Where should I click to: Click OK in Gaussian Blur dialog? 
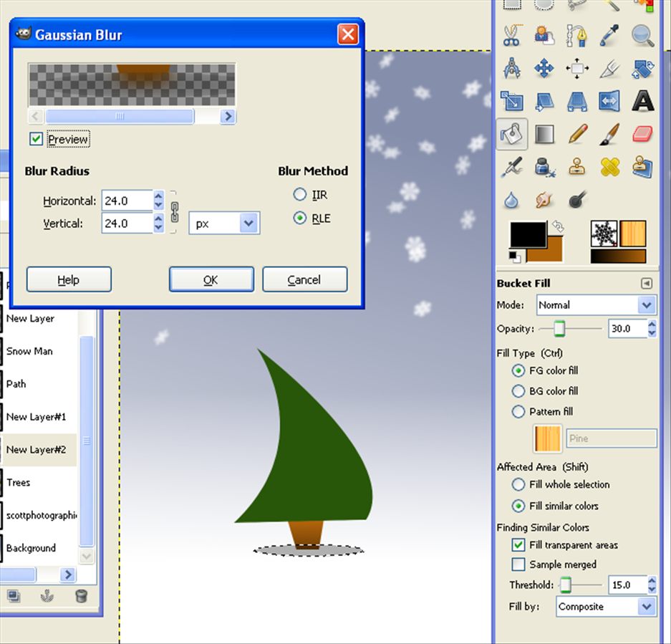(211, 279)
